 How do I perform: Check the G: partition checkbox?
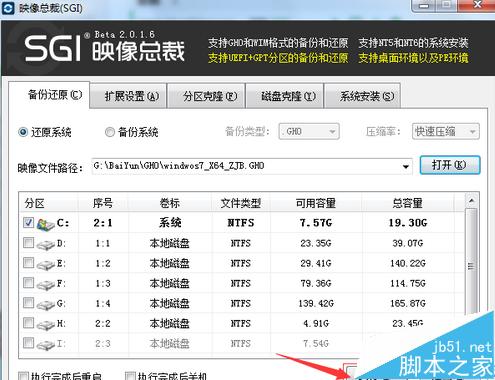(29, 303)
